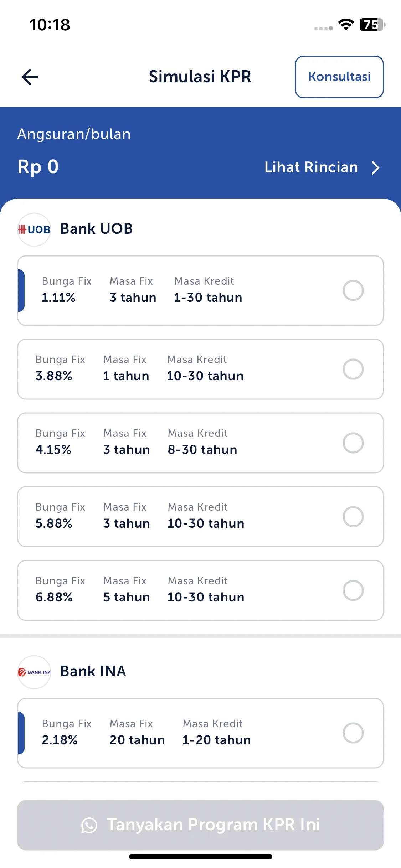Tap the Bank UOB logo

[34, 229]
